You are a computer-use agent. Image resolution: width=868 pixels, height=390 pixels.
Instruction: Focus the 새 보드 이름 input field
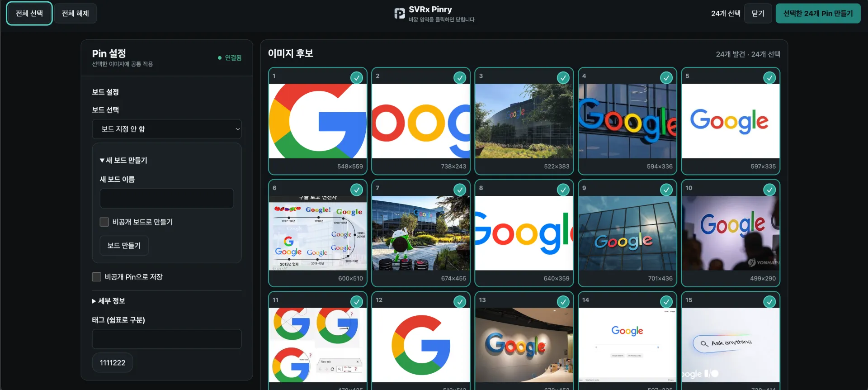tap(167, 199)
